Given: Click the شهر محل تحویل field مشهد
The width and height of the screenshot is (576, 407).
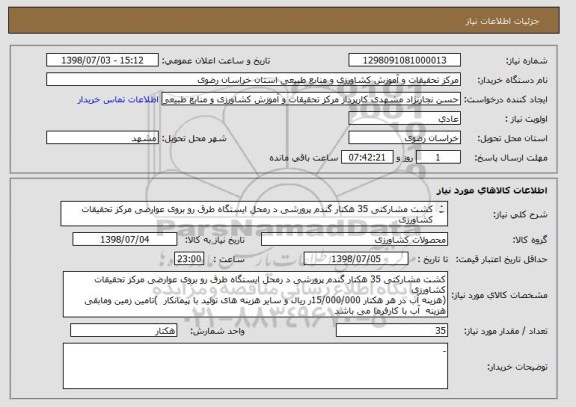Looking at the screenshot, I should [x=102, y=138].
